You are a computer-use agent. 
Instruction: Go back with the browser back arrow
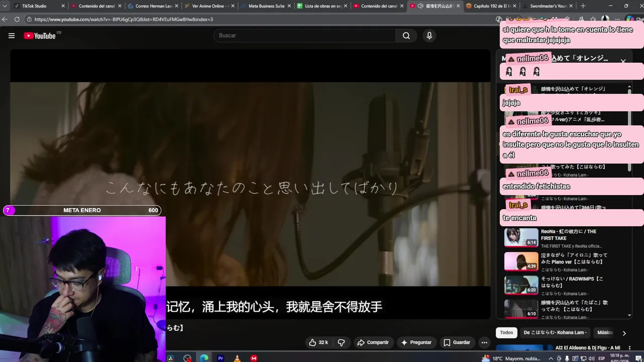point(5,19)
